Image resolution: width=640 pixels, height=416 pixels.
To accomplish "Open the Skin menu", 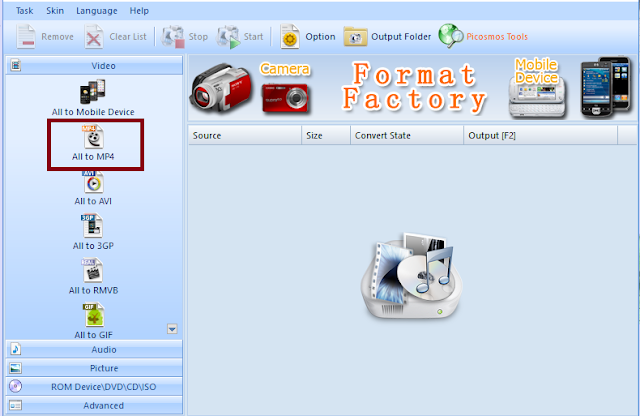I will click(55, 11).
